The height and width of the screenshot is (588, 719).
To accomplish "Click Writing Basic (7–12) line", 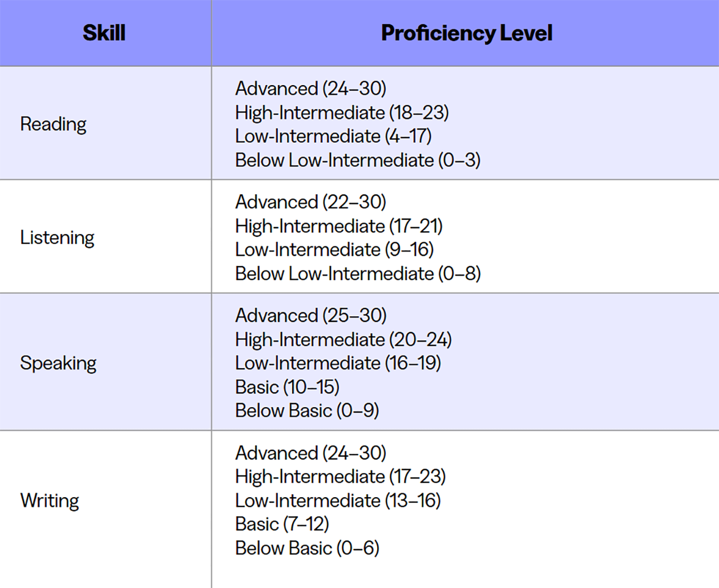I will tap(282, 524).
